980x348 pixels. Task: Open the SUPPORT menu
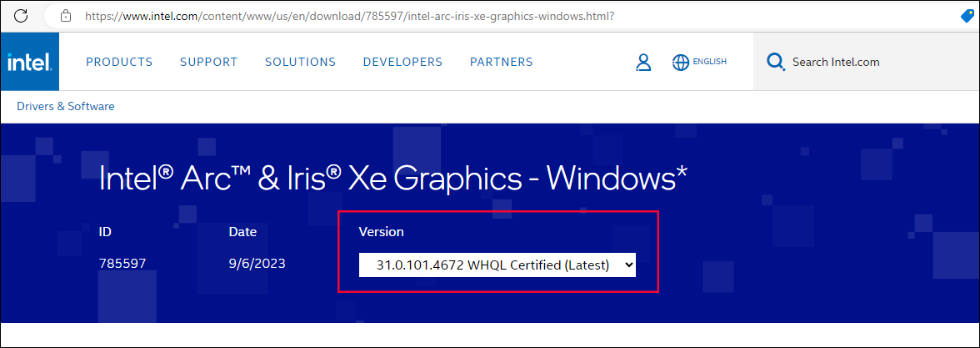(x=208, y=62)
